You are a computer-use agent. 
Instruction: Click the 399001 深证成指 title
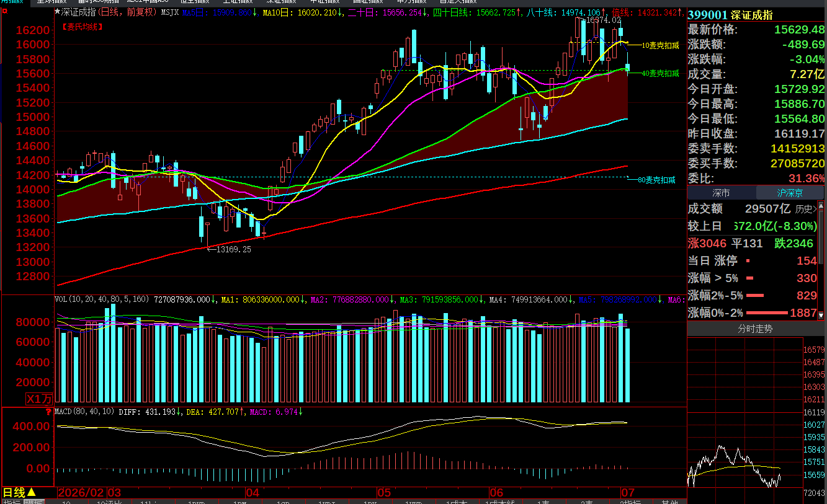(730, 15)
